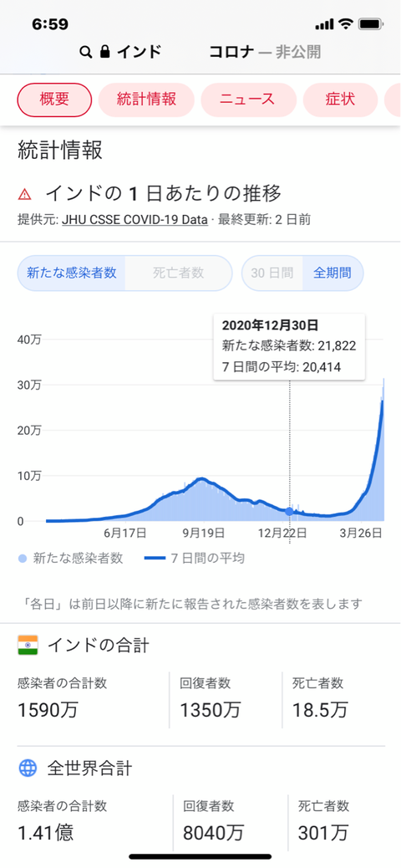Screen dimensions: 401x868
Task: Tap India total cases value 1590万
Action: tap(48, 710)
